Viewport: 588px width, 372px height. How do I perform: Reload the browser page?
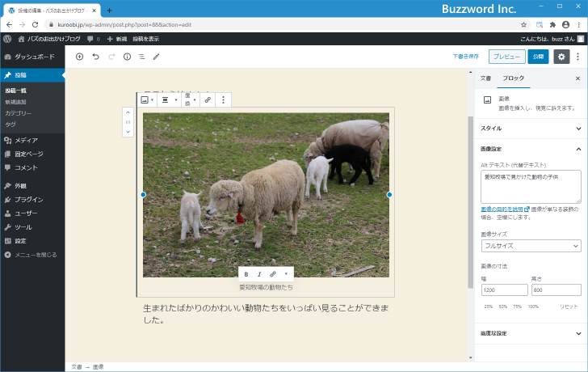click(36, 25)
